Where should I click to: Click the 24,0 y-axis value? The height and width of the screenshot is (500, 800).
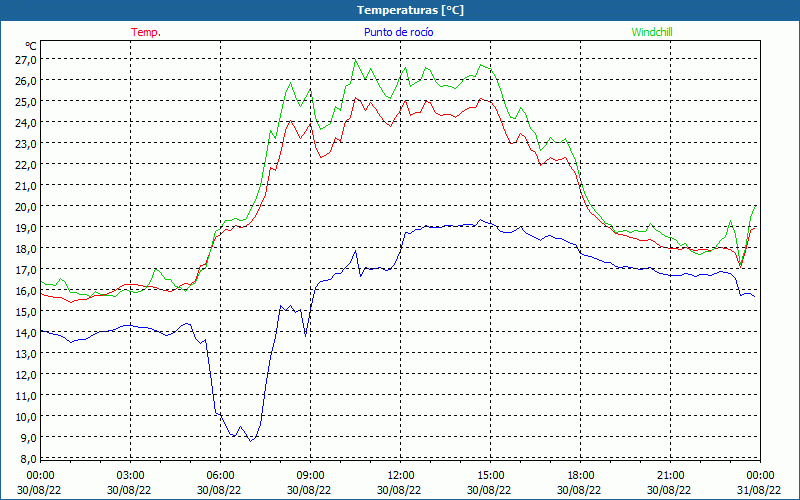pyautogui.click(x=26, y=122)
